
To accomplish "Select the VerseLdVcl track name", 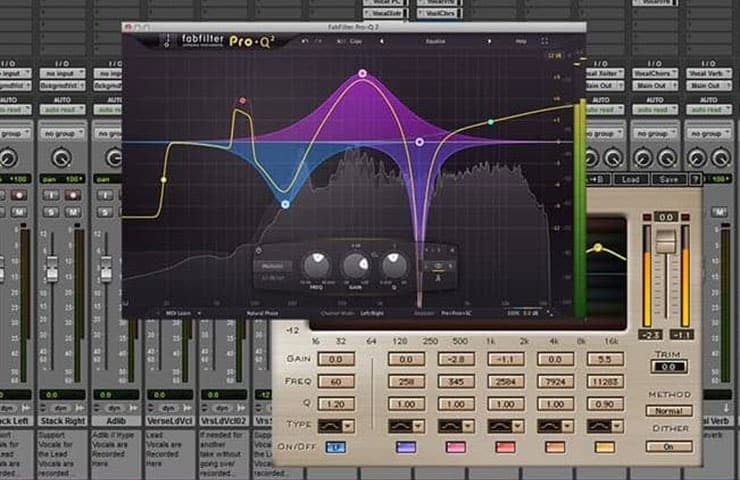I will (x=170, y=421).
